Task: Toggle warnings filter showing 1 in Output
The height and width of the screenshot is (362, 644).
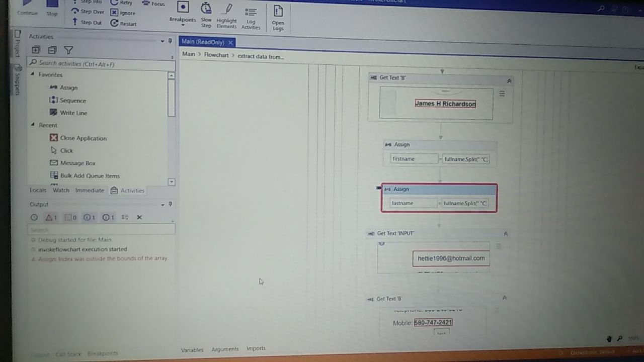Action: (x=51, y=217)
